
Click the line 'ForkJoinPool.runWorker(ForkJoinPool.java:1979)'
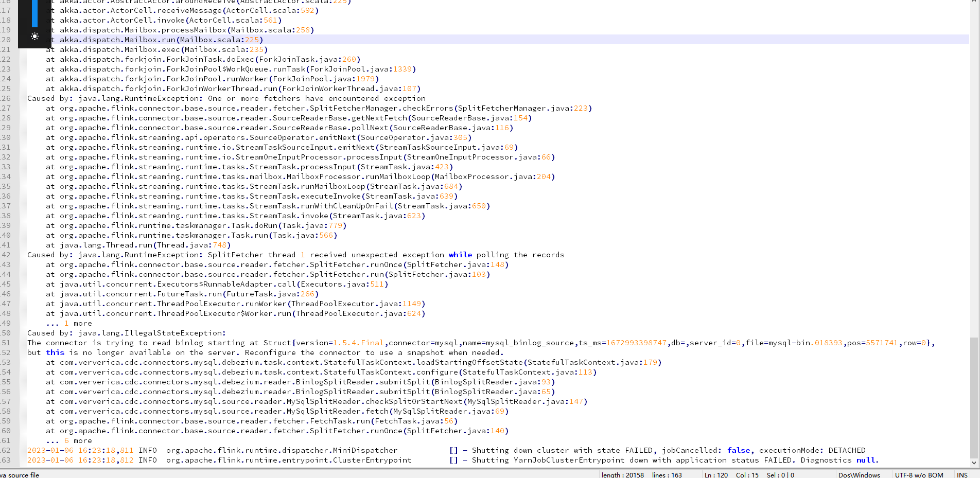point(212,79)
